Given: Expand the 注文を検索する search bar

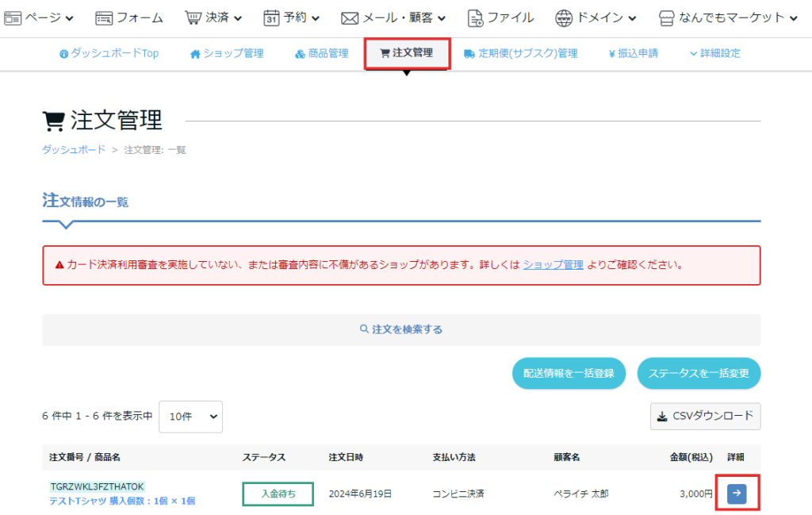Looking at the screenshot, I should click(x=401, y=329).
